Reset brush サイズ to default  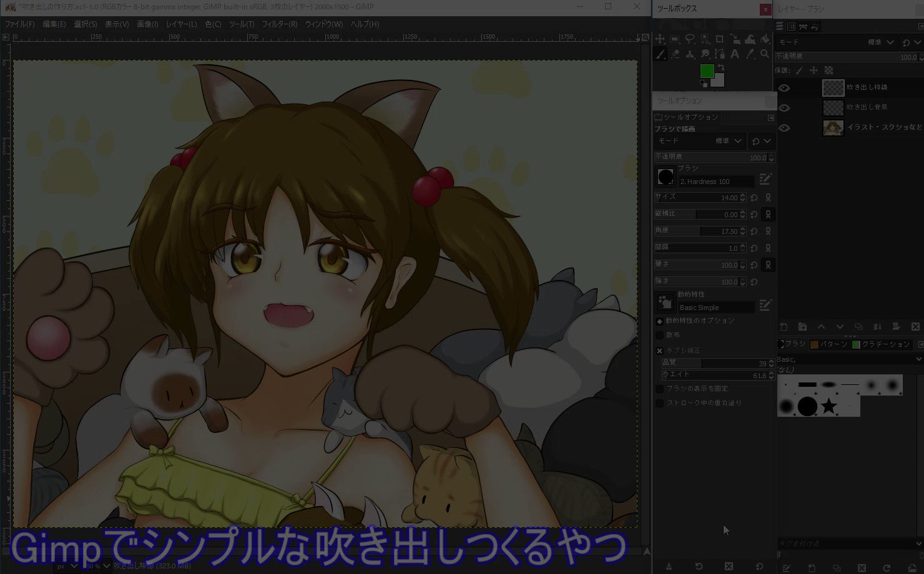[754, 197]
